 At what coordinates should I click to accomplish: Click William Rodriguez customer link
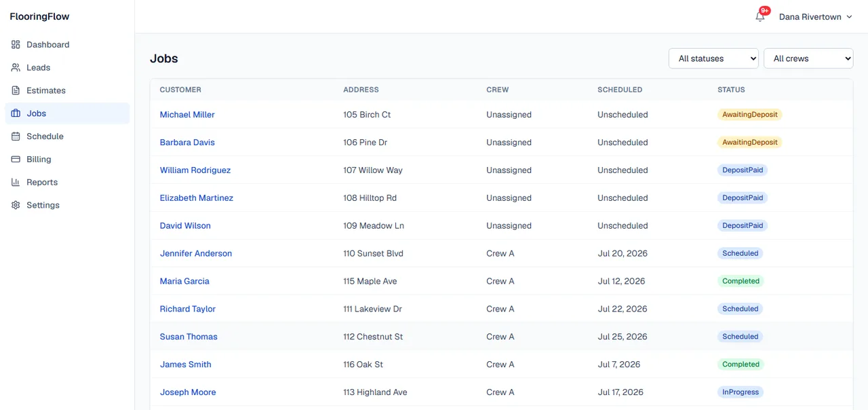tap(195, 170)
